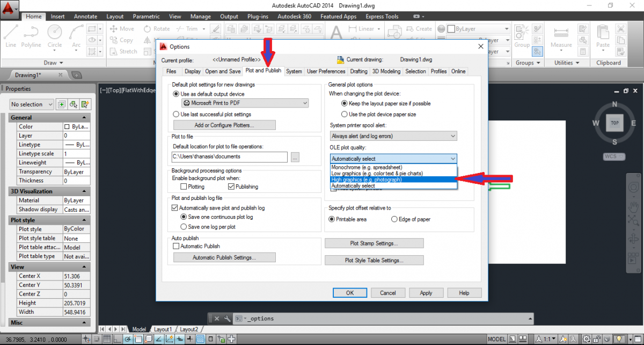The image size is (644, 345).
Task: Uncheck background plot when Publishing
Action: click(231, 186)
